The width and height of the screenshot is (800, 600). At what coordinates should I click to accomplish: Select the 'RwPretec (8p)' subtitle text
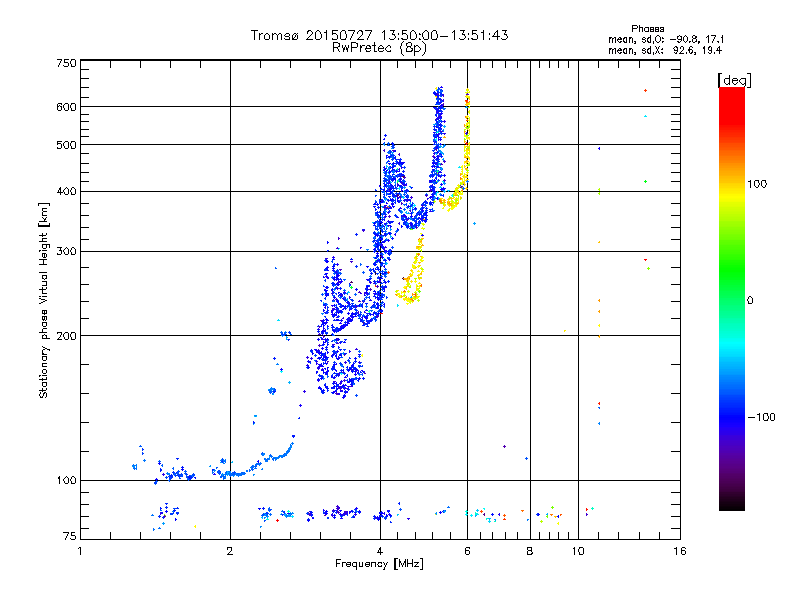[x=379, y=48]
